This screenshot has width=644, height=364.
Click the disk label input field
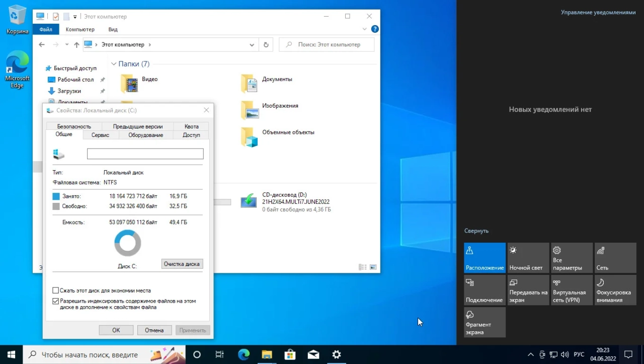(x=145, y=154)
